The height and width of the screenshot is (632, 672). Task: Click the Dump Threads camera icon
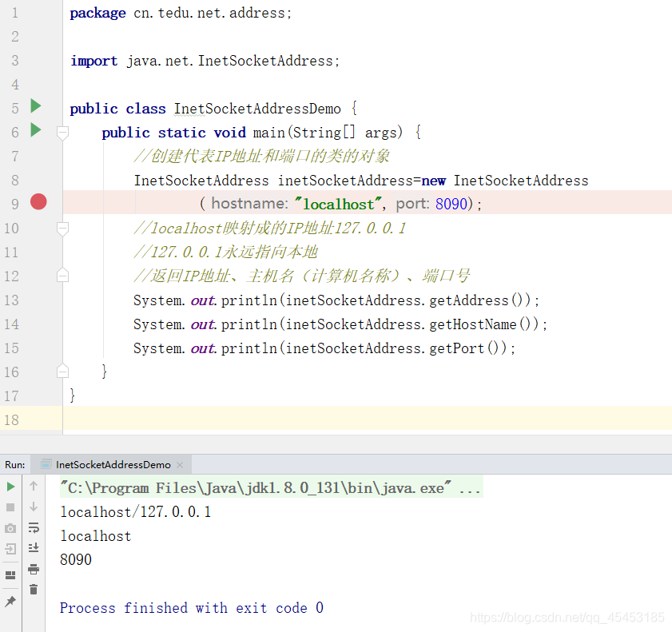point(10,528)
